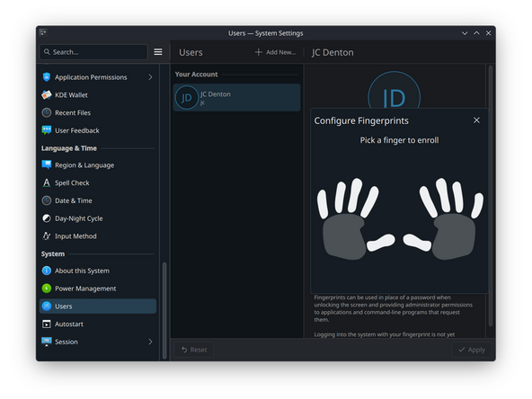532x399 pixels.
Task: Click the JD avatar in user list
Action: pyautogui.click(x=187, y=98)
